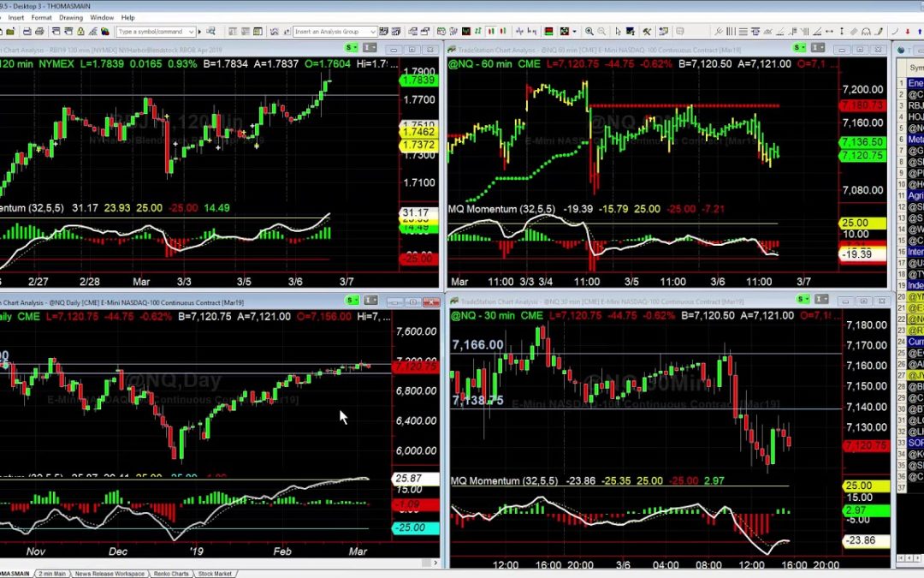Select the candlestick chart style icon
The width and height of the screenshot is (924, 578).
click(491, 32)
